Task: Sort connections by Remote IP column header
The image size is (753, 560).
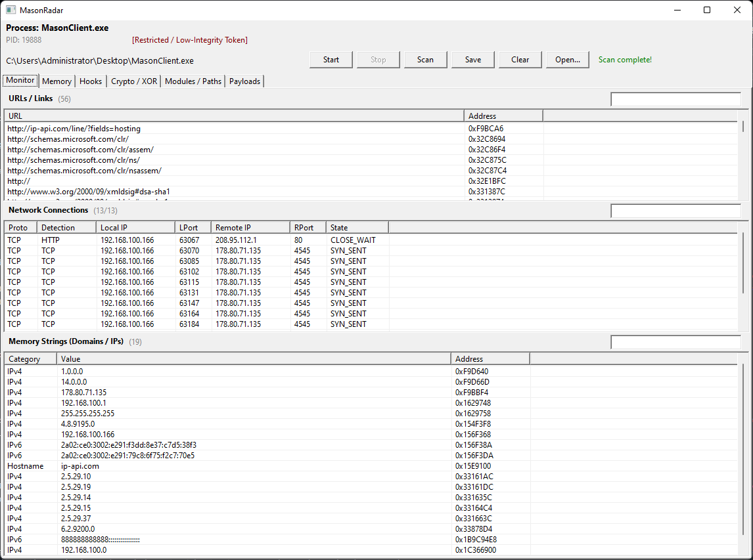Action: tap(250, 228)
